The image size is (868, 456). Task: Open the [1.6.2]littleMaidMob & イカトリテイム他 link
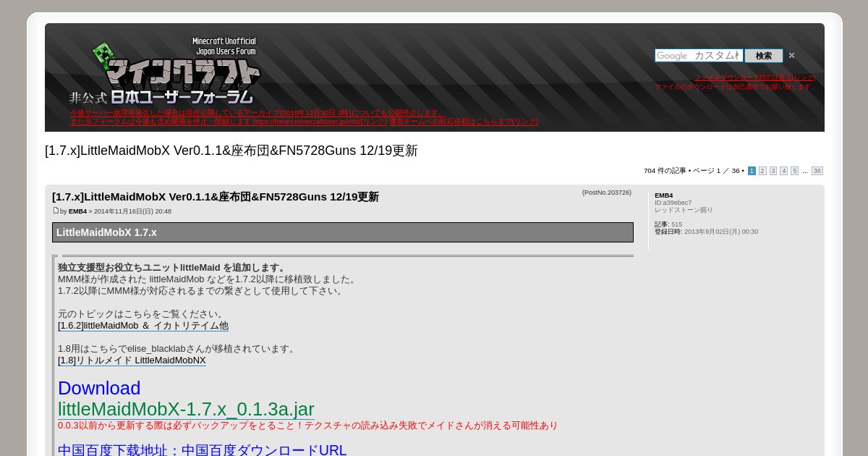click(x=143, y=326)
